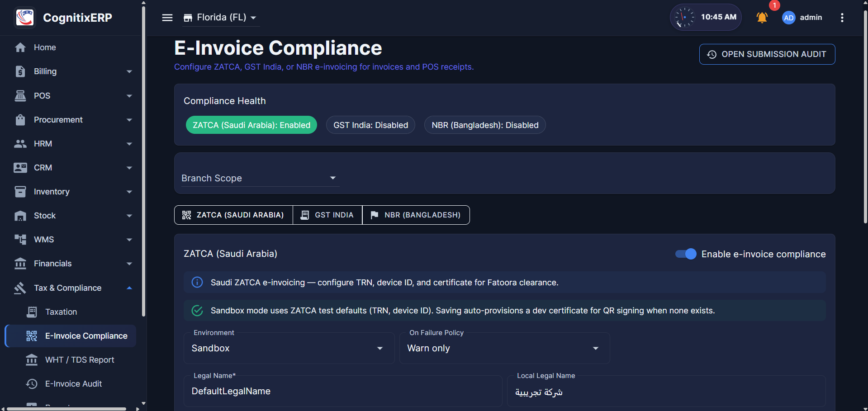This screenshot has height=411, width=868.
Task: Expand the WMS menu arrow
Action: (129, 240)
